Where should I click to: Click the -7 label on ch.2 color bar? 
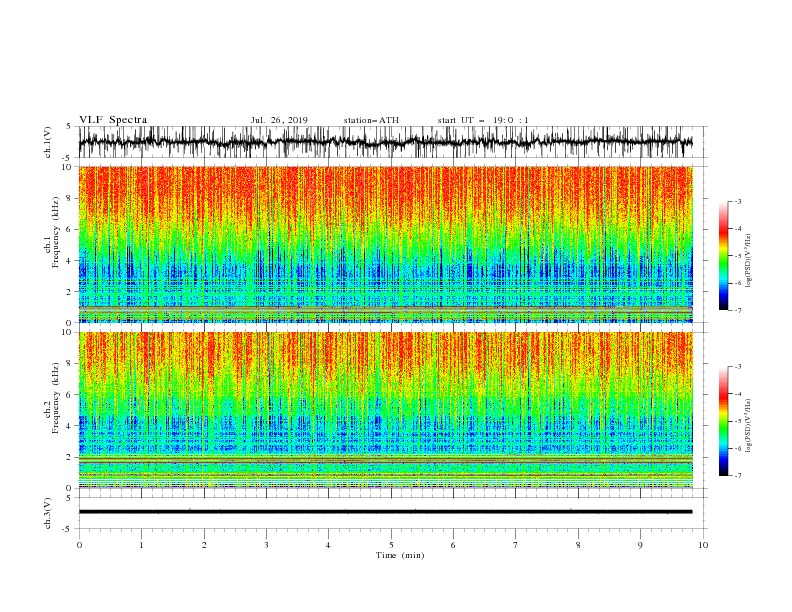737,476
